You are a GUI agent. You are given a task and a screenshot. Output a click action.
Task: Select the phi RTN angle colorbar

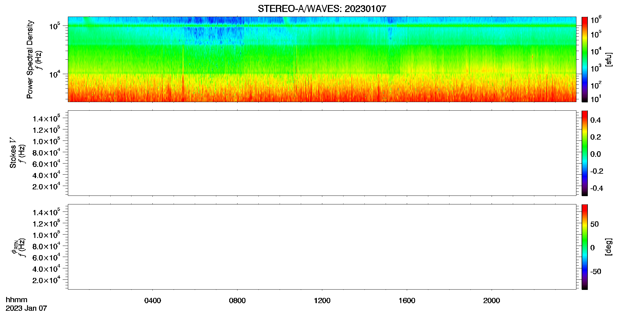pyautogui.click(x=585, y=247)
